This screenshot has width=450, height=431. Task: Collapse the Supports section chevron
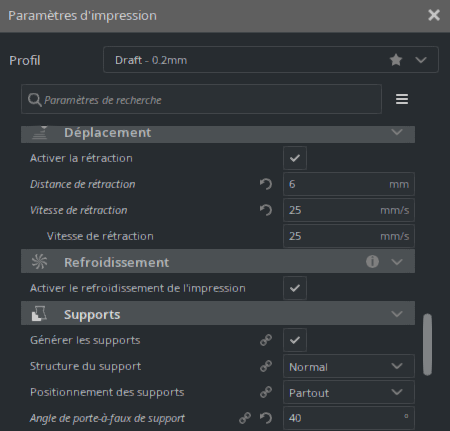pos(397,314)
